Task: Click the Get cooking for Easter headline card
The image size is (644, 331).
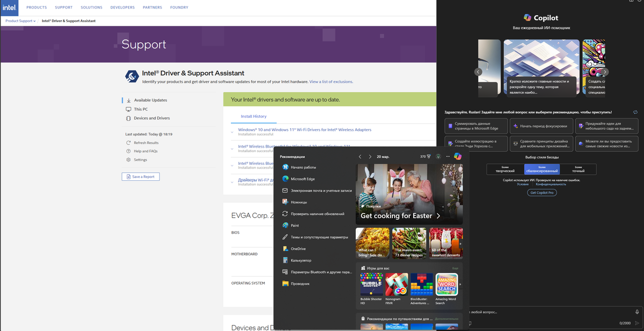Action: coord(409,194)
